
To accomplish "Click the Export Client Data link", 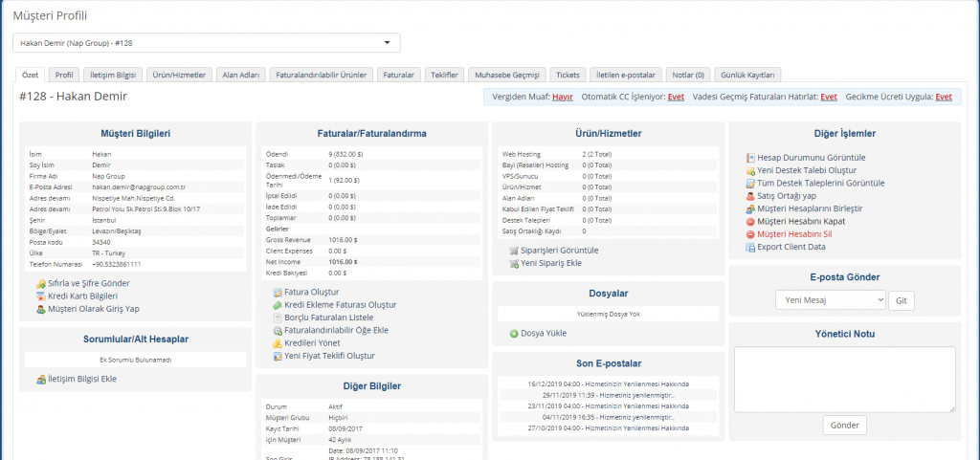I will (x=791, y=247).
